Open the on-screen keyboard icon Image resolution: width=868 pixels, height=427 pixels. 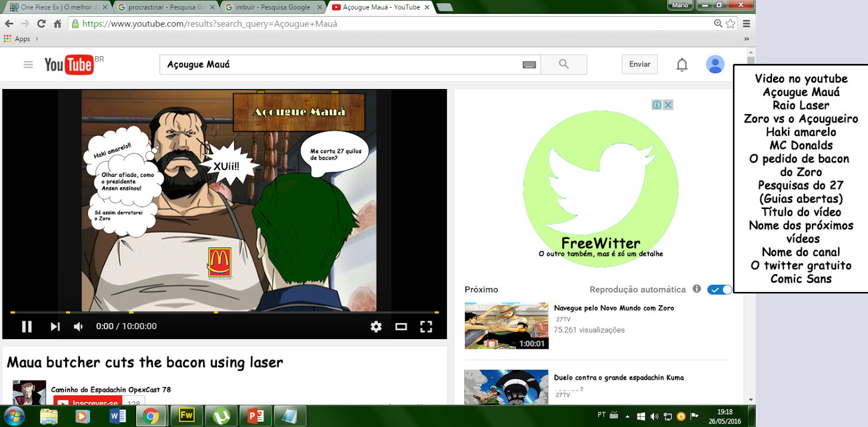click(x=529, y=64)
